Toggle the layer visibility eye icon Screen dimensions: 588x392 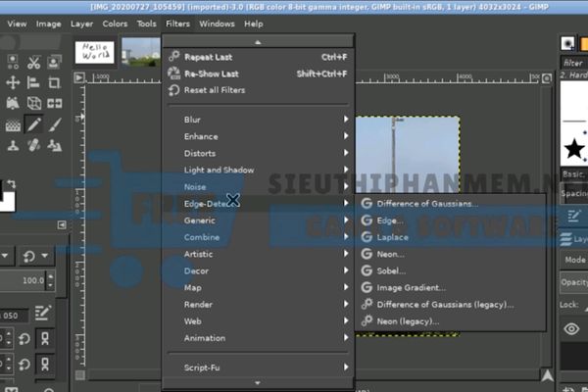(571, 329)
